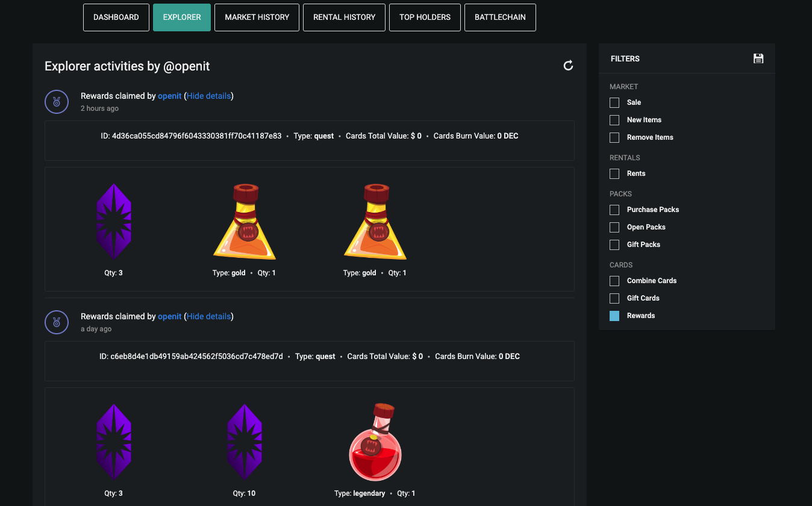Image resolution: width=812 pixels, height=506 pixels.
Task: Open the Dashboard tab
Action: tap(116, 17)
